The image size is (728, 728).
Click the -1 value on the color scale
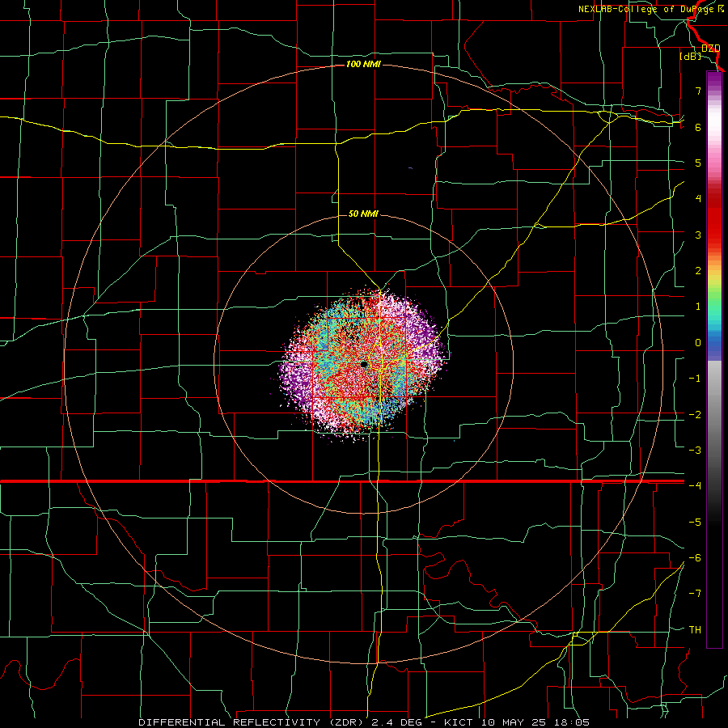(x=695, y=378)
